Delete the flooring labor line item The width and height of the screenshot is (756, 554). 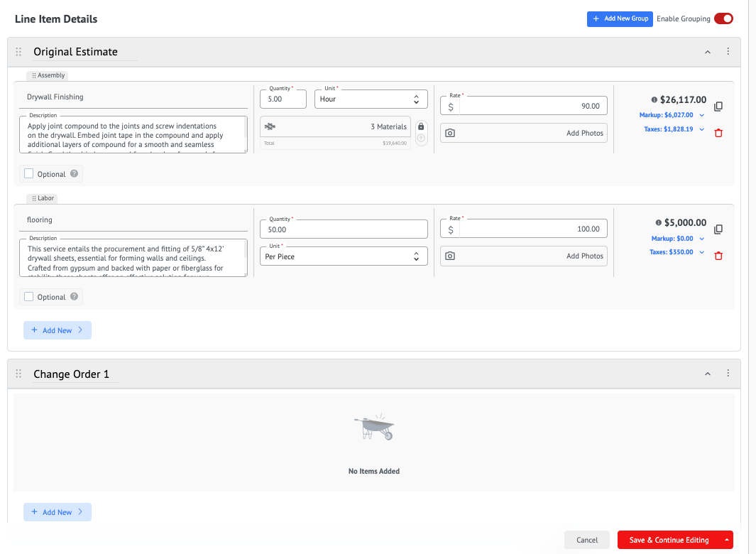pos(718,256)
